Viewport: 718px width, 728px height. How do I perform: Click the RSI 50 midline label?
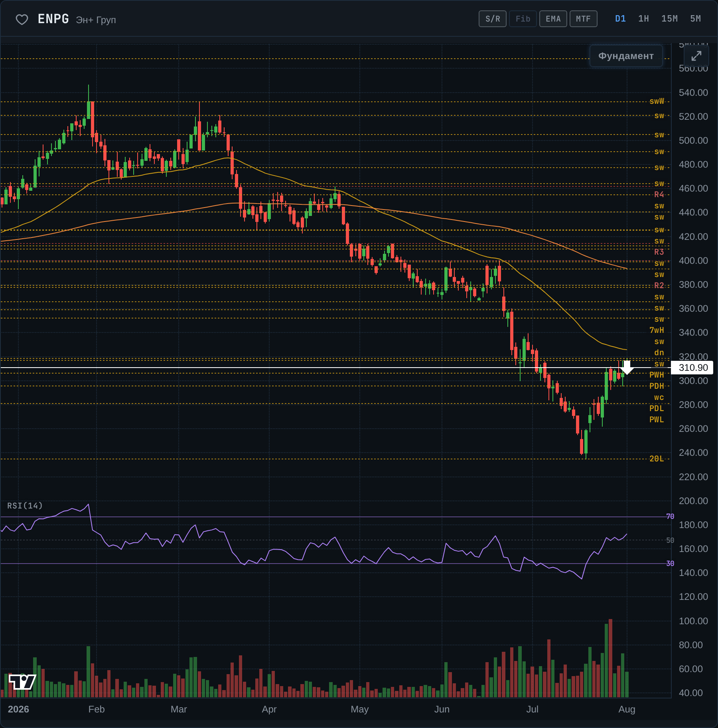point(670,540)
